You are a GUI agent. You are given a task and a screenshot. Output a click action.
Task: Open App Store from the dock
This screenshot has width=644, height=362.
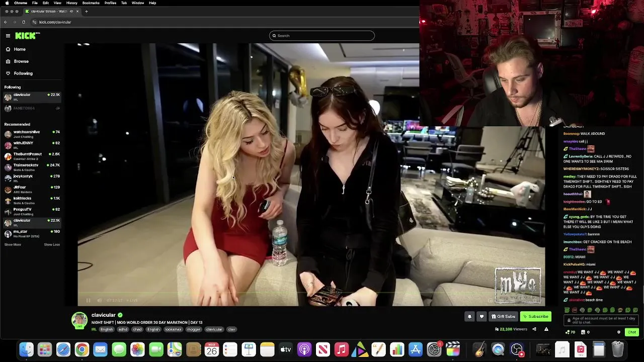pos(416,349)
